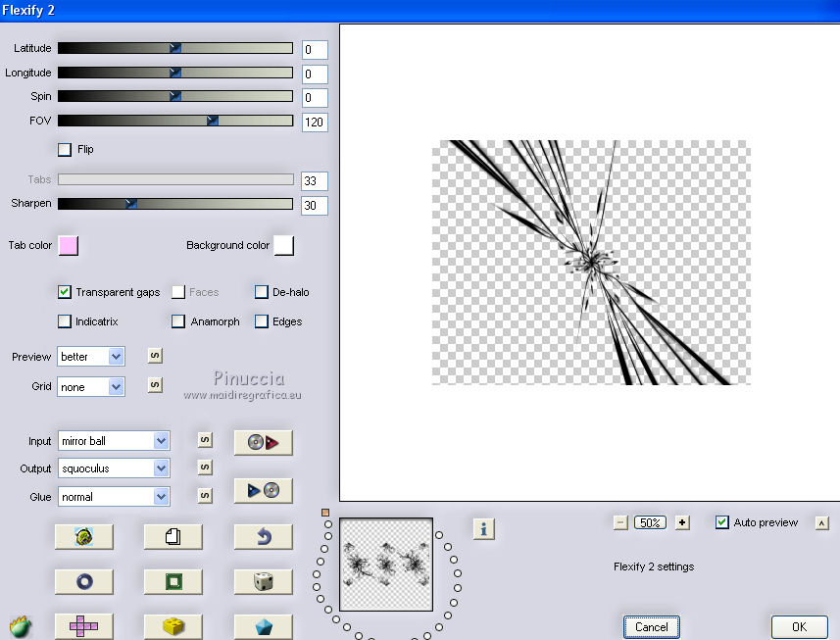Click the Spin slider handle
The height and width of the screenshot is (640, 840).
[175, 96]
